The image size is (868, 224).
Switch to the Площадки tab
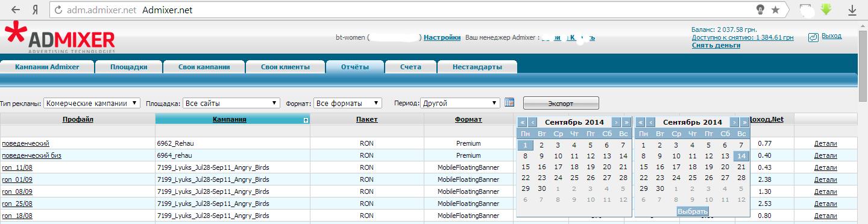coord(128,67)
